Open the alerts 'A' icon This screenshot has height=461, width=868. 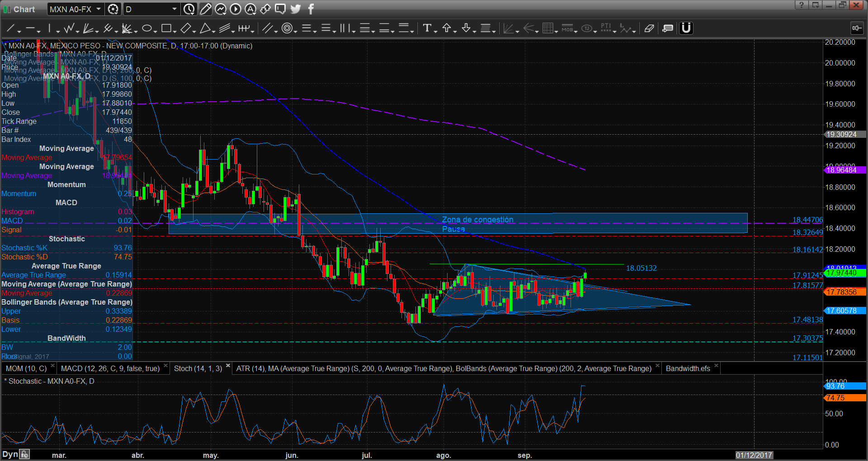[x=250, y=9]
